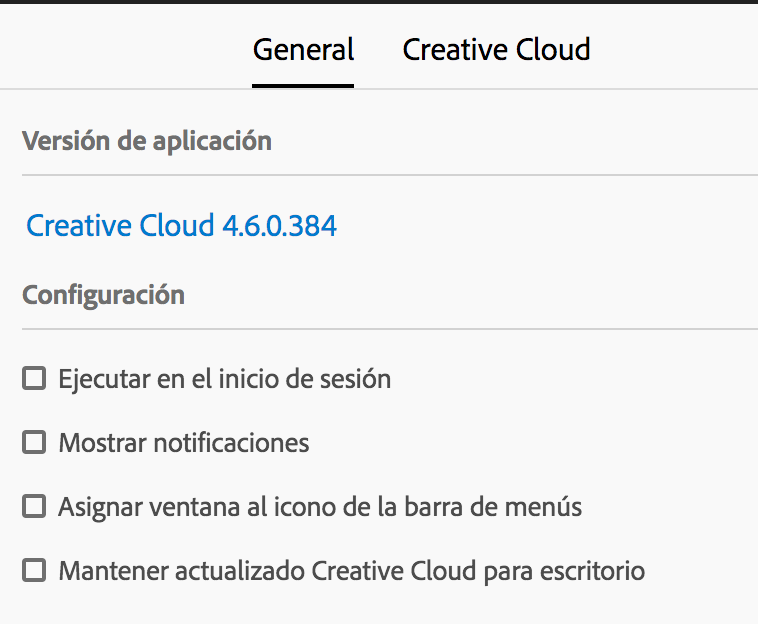Enable the Ejecutar en el inicio de sesión checkbox
The height and width of the screenshot is (624, 758).
(34, 378)
